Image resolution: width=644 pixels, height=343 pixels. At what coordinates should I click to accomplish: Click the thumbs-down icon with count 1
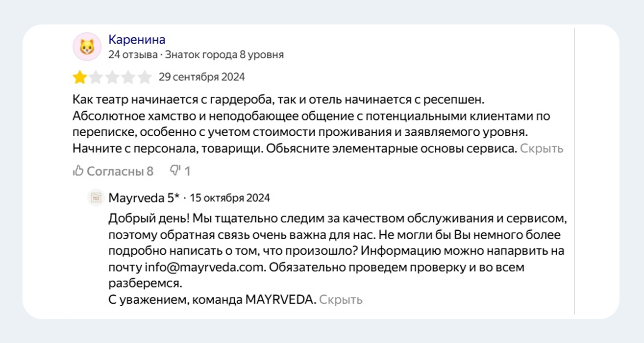pyautogui.click(x=174, y=171)
